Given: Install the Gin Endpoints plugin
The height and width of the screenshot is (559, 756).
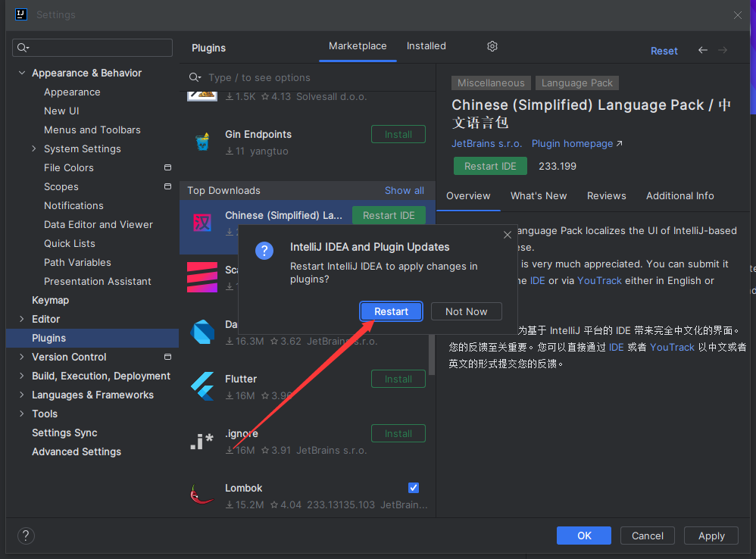Looking at the screenshot, I should 398,135.
